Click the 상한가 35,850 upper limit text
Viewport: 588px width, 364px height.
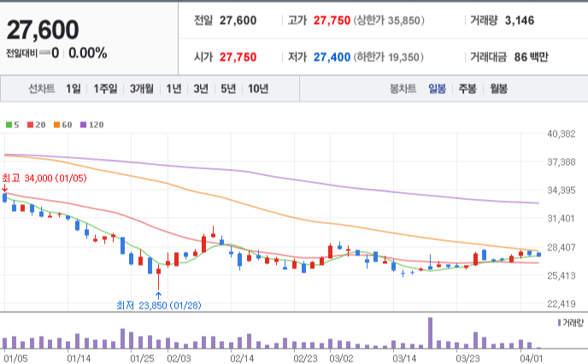tap(389, 21)
